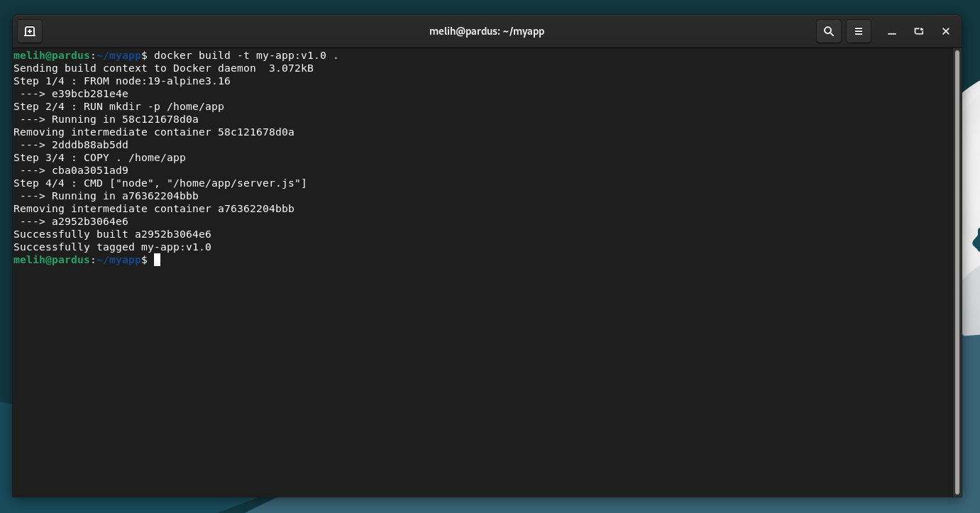Click 'Removing intermediate container 58c121678d0a' line
The height and width of the screenshot is (513, 980).
154,132
